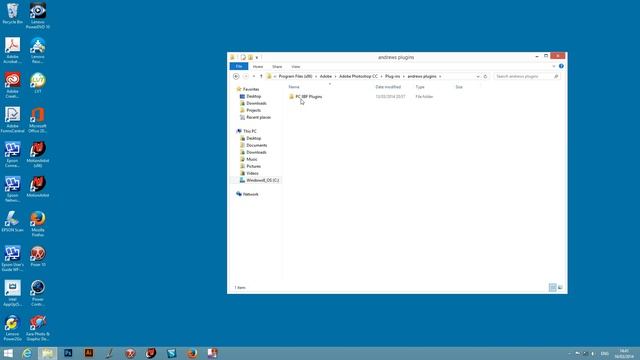Click Explorer Forward navigation arrow
The width and height of the screenshot is (640, 360).
(x=246, y=76)
